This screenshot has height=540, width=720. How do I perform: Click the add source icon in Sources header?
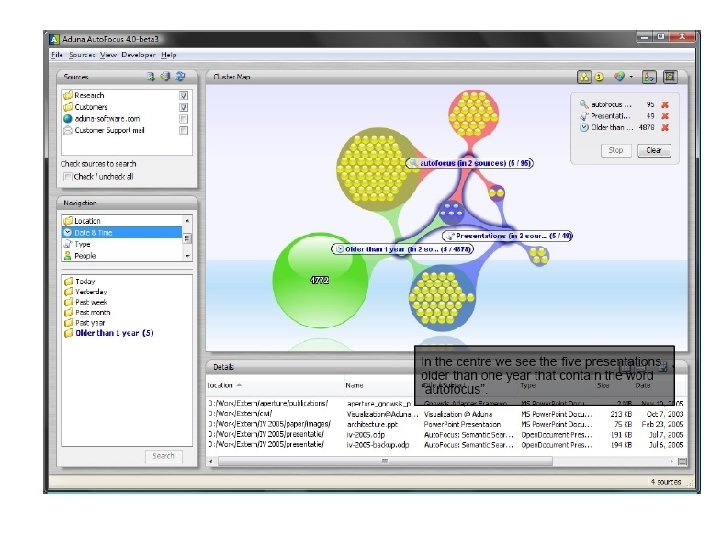[151, 76]
